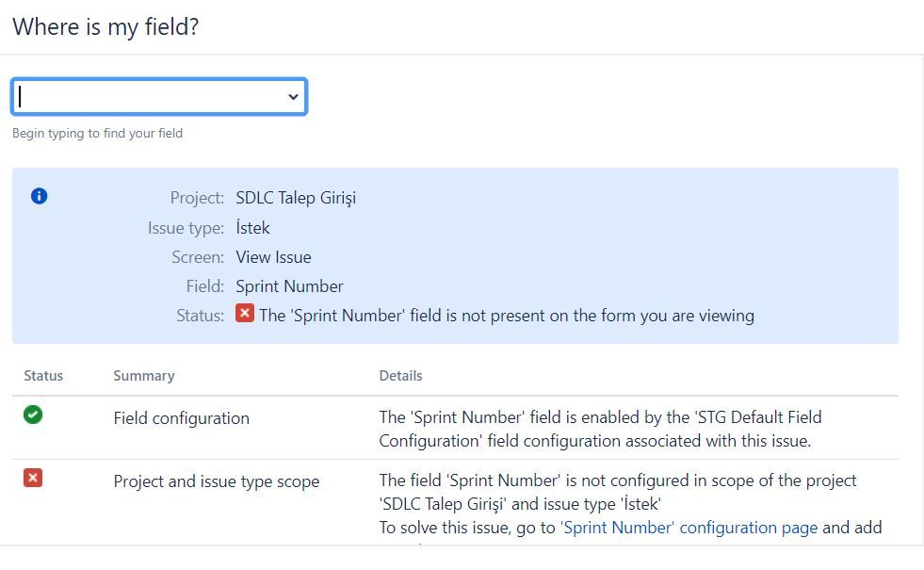Click green checkmark icon for Field configuration
The image size is (924, 570).
33,415
